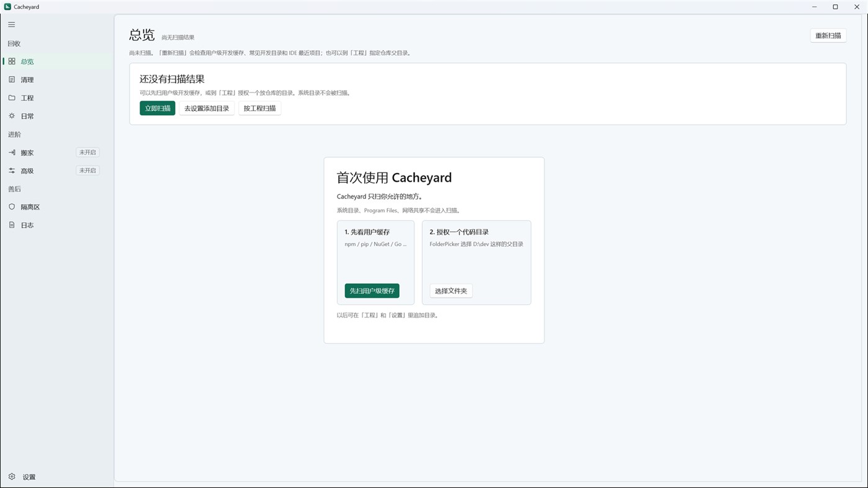Select the 高级 label in sidebar
The height and width of the screenshot is (488, 868).
click(x=27, y=171)
